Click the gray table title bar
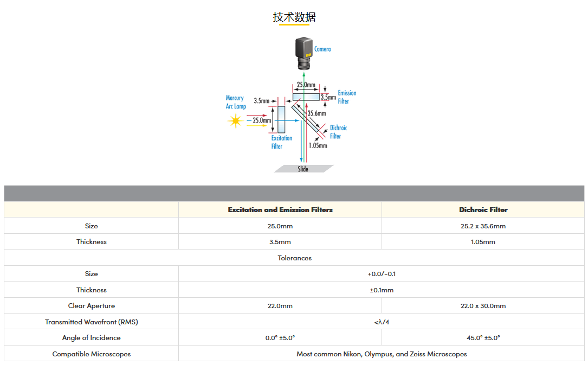588x371 pixels. [294, 194]
